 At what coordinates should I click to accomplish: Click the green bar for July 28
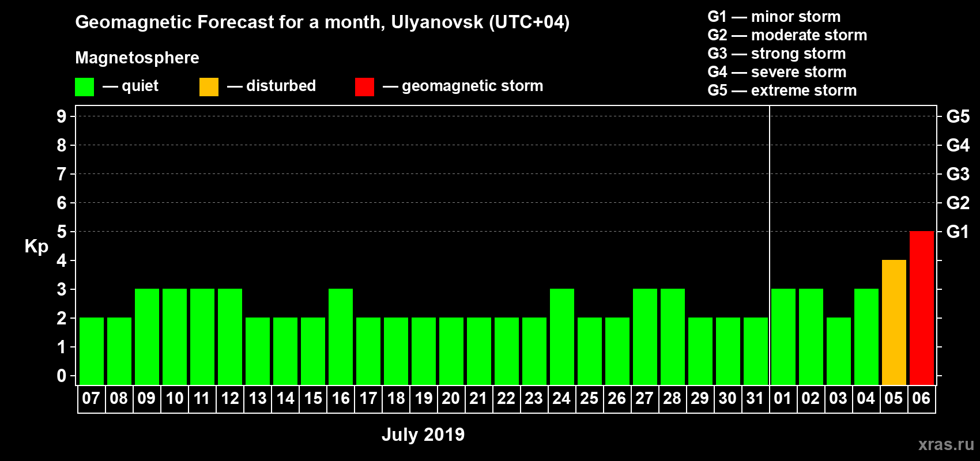[x=672, y=337]
